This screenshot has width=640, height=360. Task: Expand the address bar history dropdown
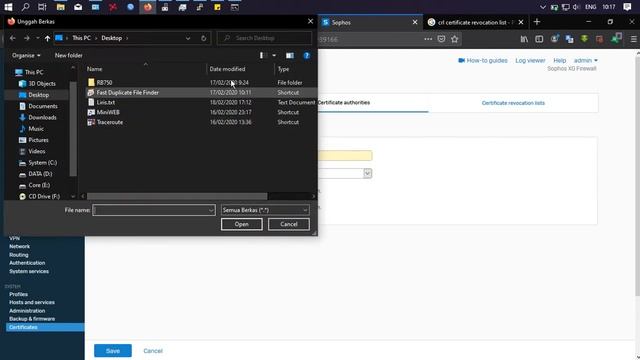pos(188,38)
